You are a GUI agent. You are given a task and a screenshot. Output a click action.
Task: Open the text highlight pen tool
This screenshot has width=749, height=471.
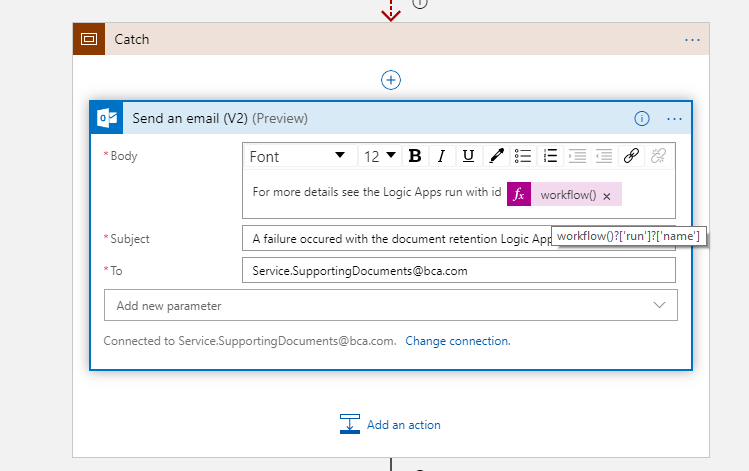pyautogui.click(x=496, y=156)
